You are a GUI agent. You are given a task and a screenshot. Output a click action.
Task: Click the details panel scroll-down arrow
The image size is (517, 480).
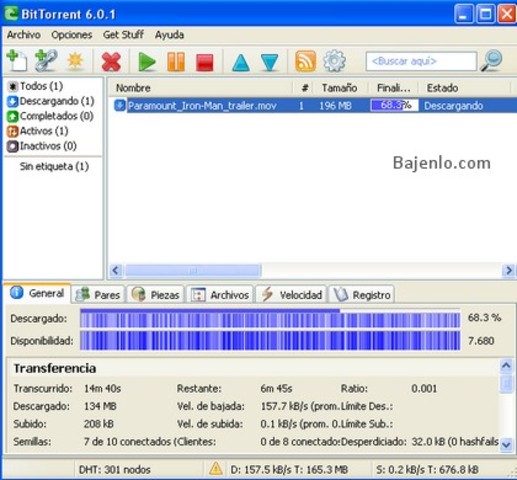click(506, 445)
